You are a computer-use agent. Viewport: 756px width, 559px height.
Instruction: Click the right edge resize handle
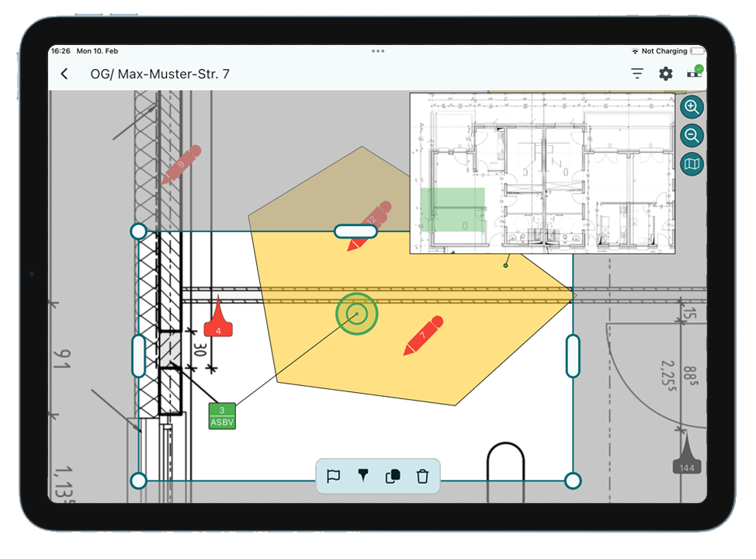point(573,356)
